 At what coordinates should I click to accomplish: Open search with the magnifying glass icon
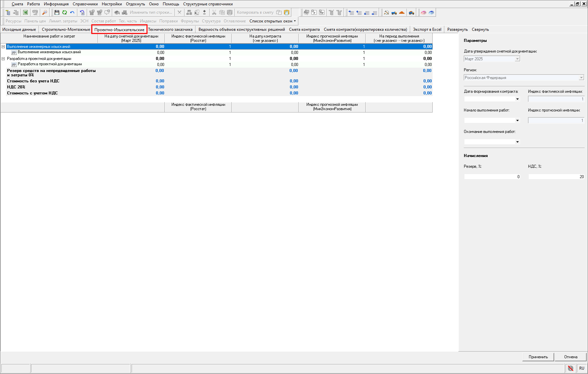tap(45, 12)
